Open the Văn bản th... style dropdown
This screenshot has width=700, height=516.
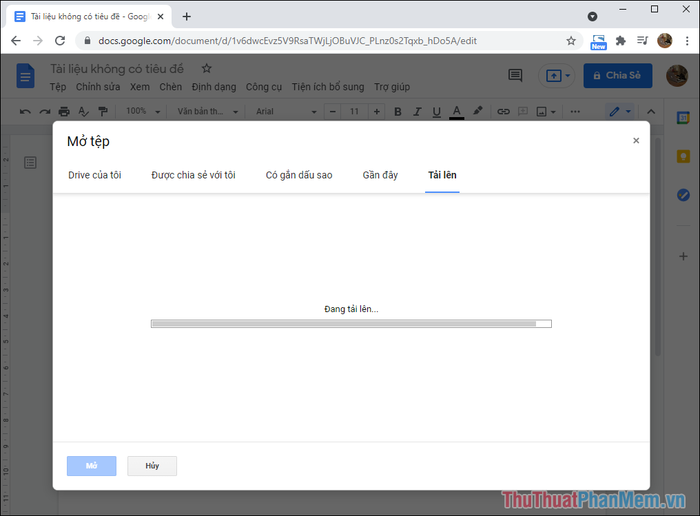click(x=208, y=111)
